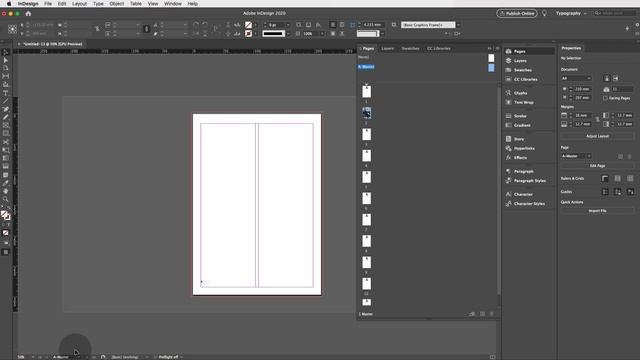Select the Pen tool
The image size is (640, 360).
click(5, 109)
